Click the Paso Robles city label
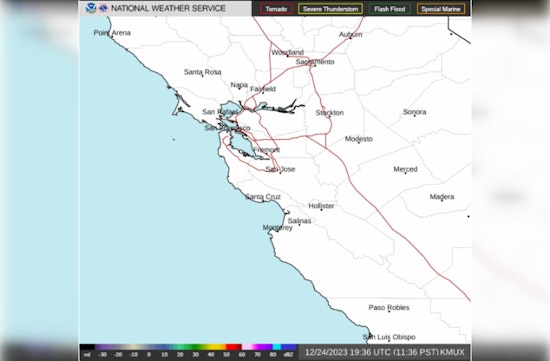 pos(389,307)
